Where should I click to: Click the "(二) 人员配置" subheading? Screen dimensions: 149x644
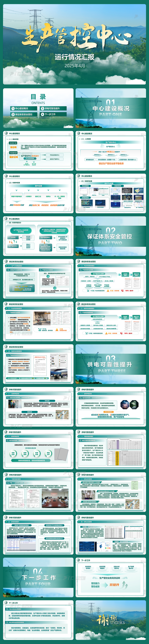(86, 139)
